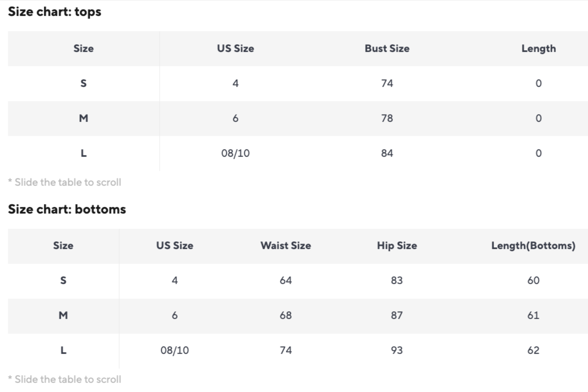Click waist size value 64 for size S

(285, 281)
